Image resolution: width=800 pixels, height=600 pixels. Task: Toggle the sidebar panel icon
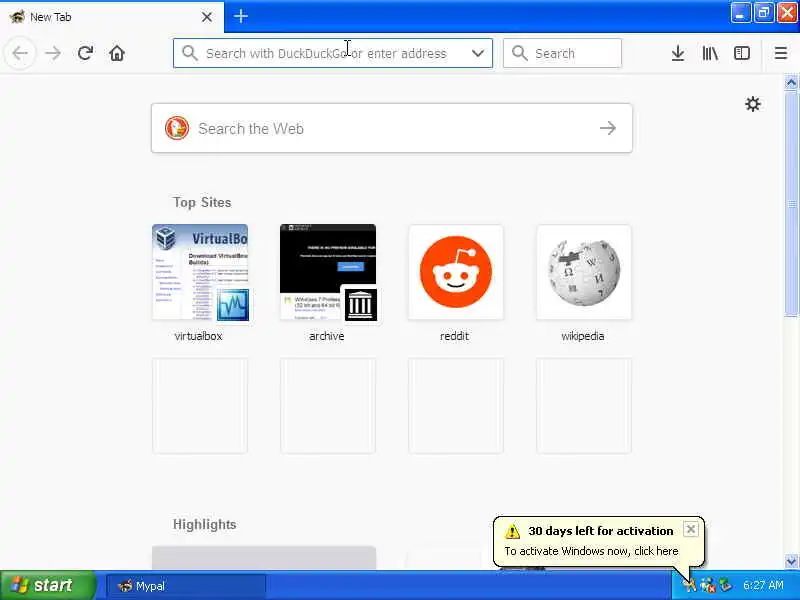[x=741, y=53]
